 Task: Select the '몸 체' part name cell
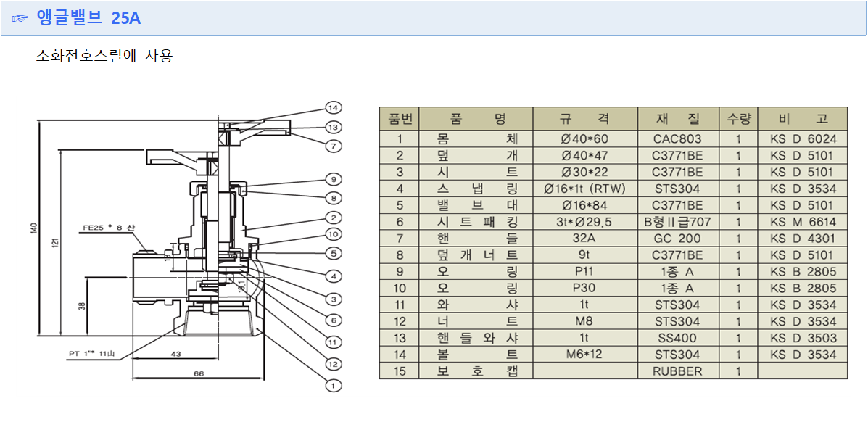(x=476, y=139)
